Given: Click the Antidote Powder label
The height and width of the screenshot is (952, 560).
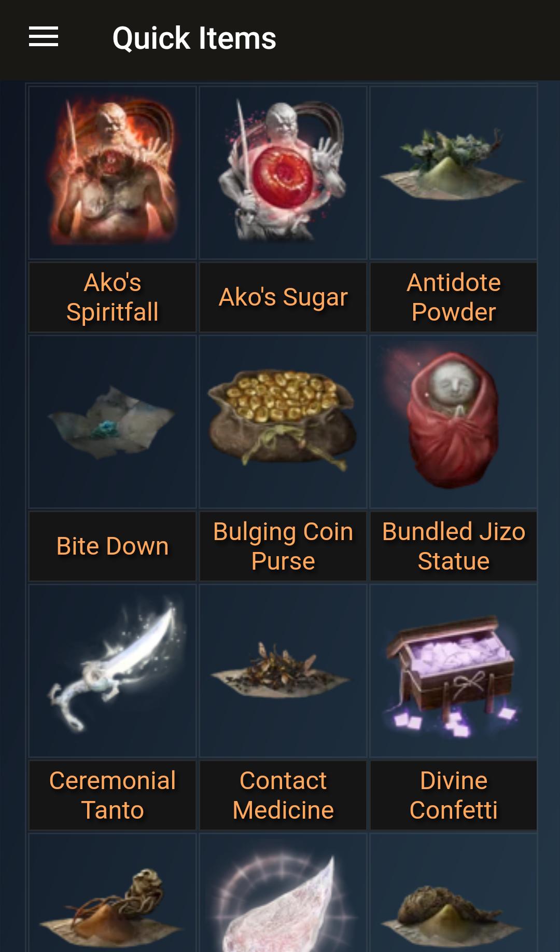Looking at the screenshot, I should click(x=454, y=297).
